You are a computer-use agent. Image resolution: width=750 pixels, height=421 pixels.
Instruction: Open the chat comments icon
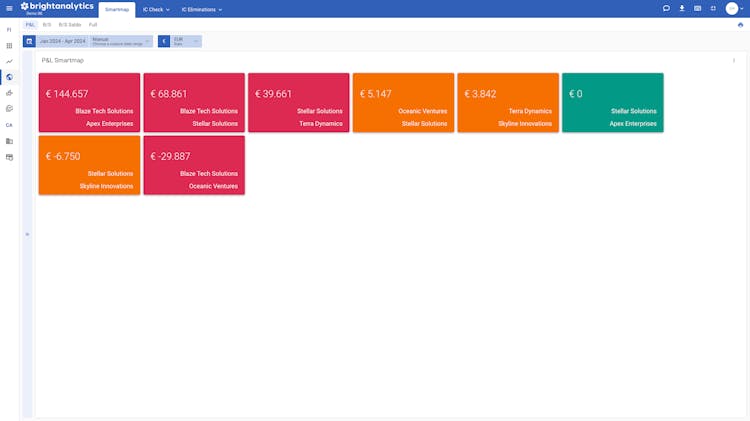pos(666,8)
